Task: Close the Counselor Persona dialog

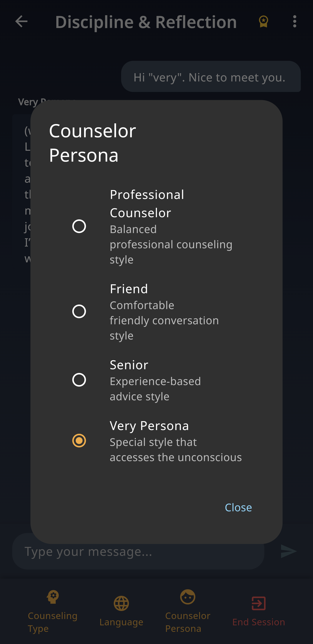Action: 238,507
